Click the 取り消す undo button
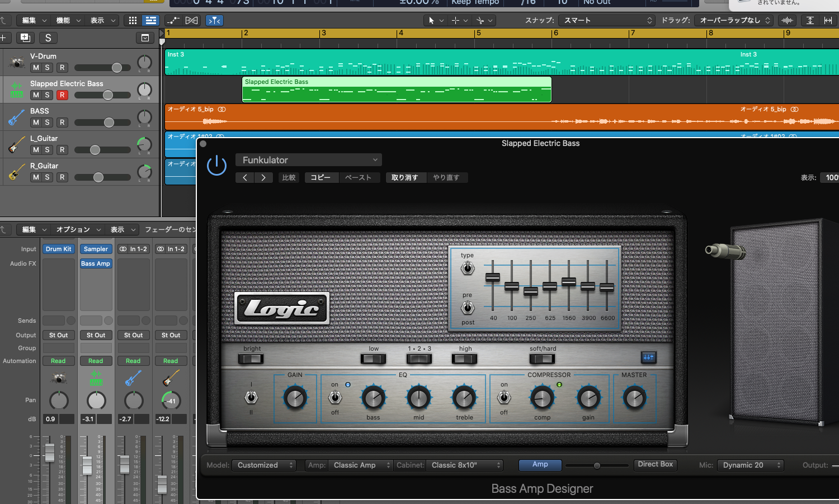 pyautogui.click(x=404, y=177)
